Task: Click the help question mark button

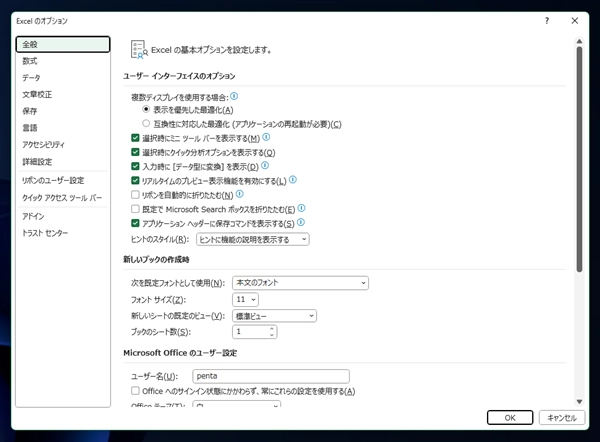Action: click(547, 21)
